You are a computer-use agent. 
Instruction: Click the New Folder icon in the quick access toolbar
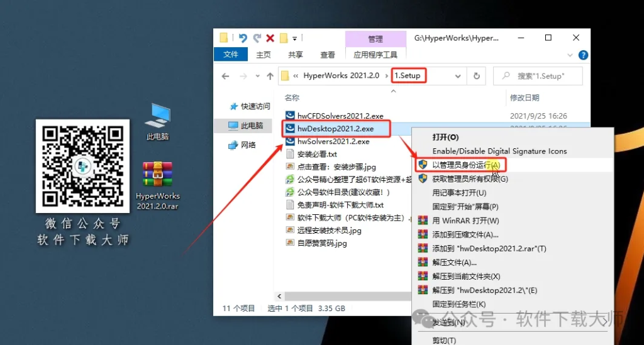click(x=284, y=38)
